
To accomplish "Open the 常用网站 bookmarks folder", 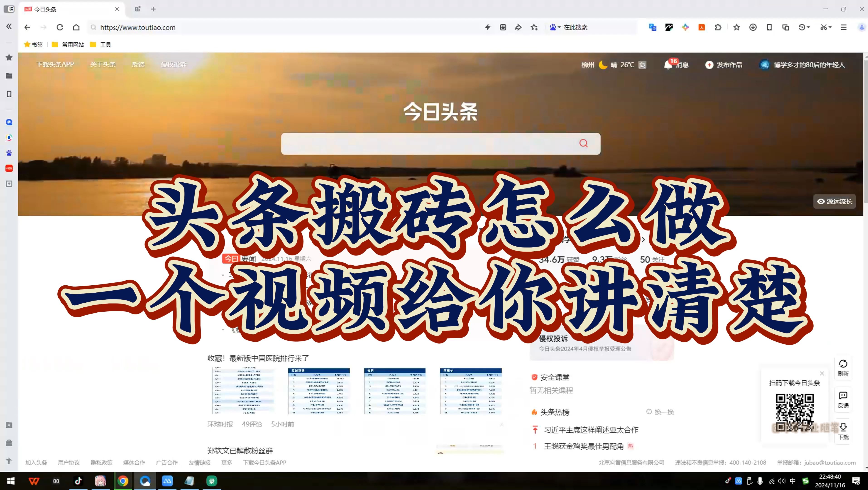I will [x=68, y=44].
